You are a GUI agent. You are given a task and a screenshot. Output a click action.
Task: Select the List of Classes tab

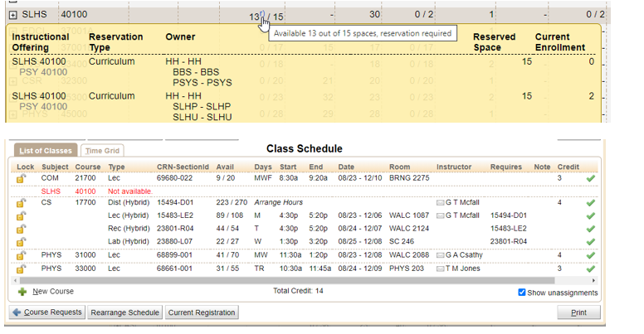[45, 151]
